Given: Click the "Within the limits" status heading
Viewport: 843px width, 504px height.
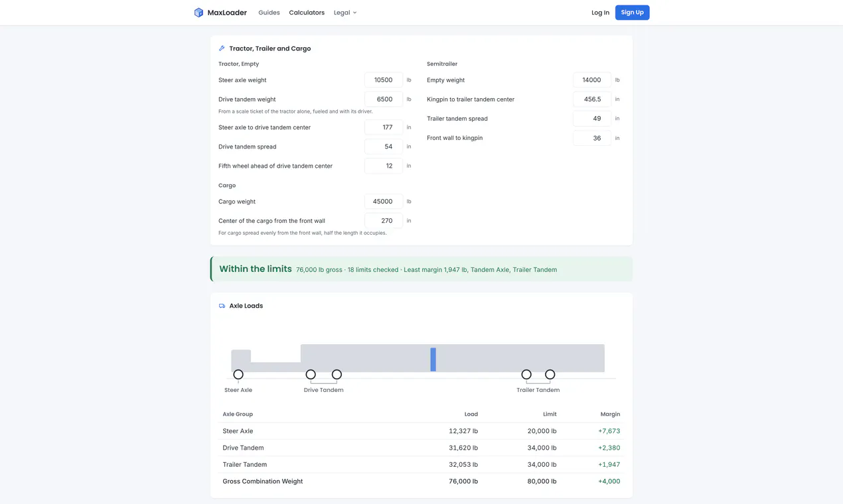Looking at the screenshot, I should (x=256, y=269).
